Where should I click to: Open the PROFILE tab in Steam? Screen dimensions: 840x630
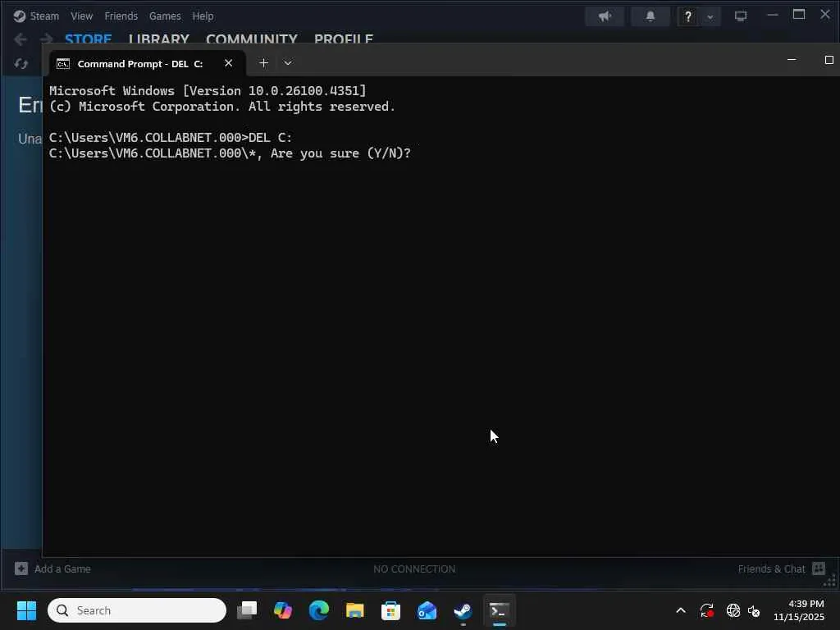(x=344, y=39)
